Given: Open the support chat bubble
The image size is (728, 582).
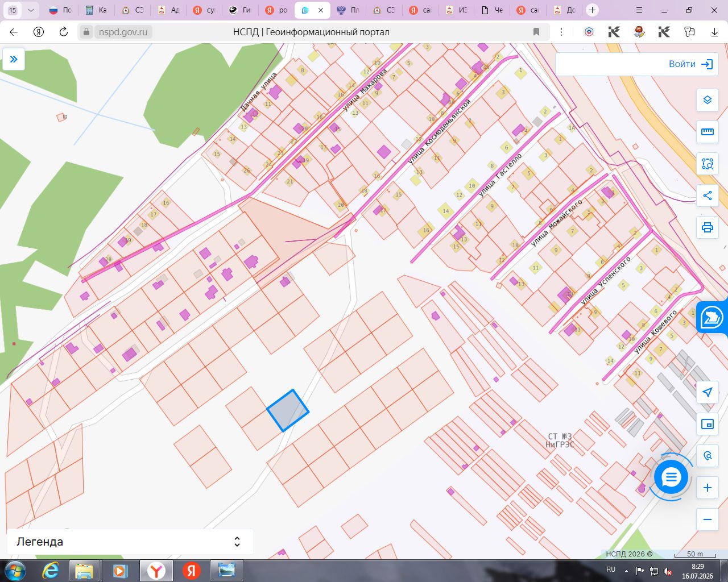Looking at the screenshot, I should (671, 477).
